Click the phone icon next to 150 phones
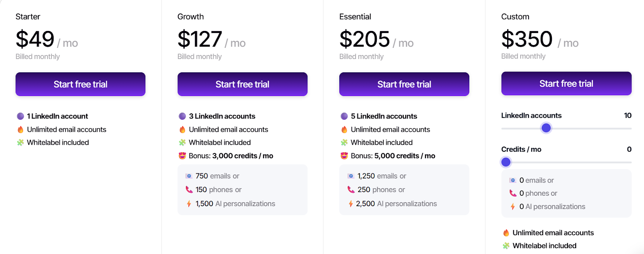The height and width of the screenshot is (254, 644). pyautogui.click(x=190, y=189)
